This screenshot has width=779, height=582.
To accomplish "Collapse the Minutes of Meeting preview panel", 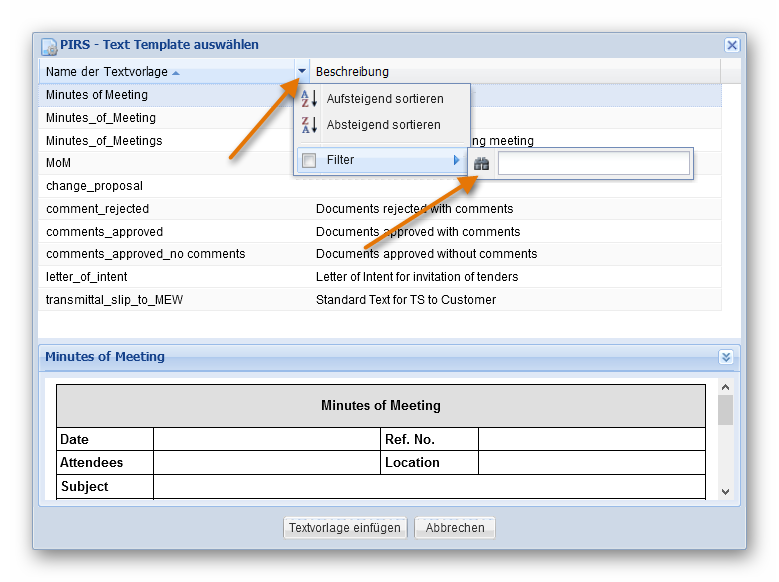I will click(726, 357).
